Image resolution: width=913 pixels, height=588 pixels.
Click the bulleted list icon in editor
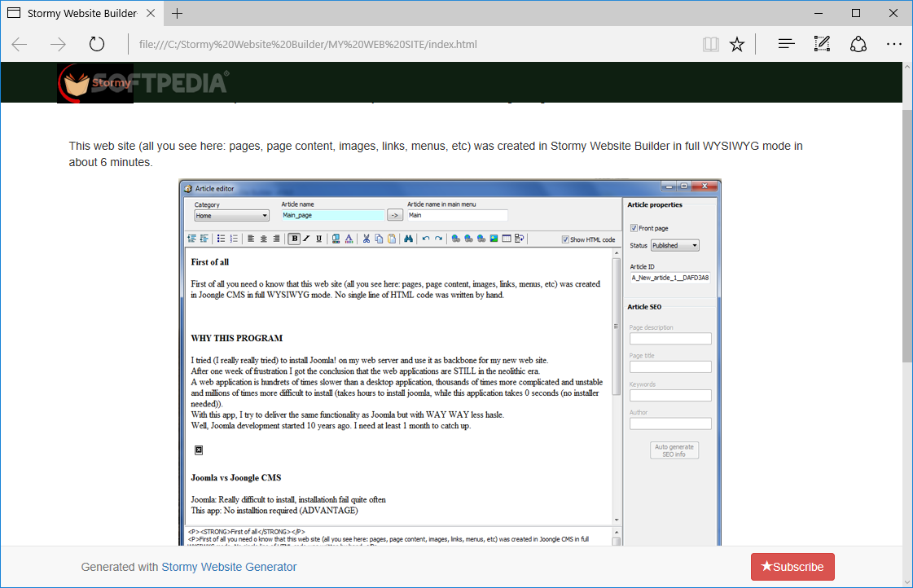222,239
